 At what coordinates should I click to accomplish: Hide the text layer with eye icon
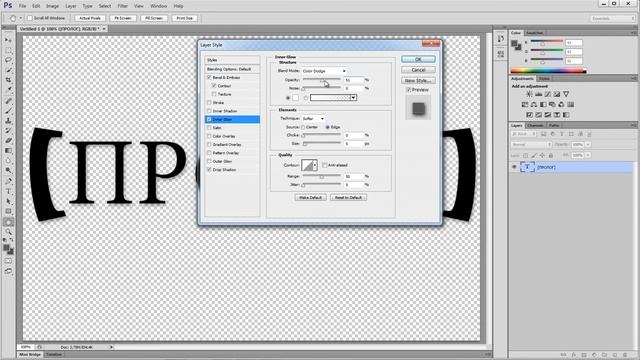[x=514, y=167]
